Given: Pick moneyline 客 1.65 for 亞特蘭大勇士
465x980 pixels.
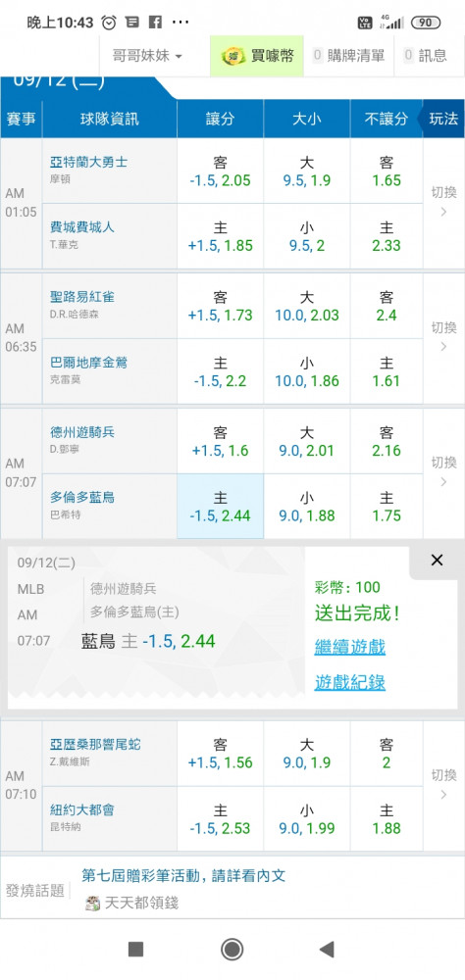Looking at the screenshot, I should [x=387, y=171].
